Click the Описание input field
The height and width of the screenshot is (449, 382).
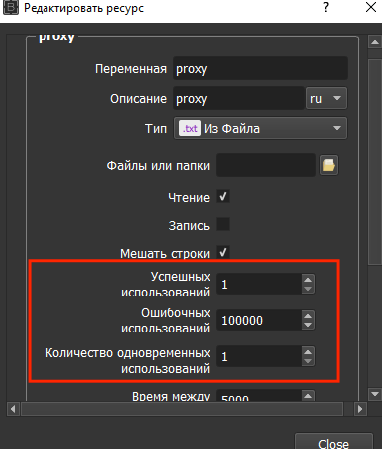pyautogui.click(x=239, y=98)
